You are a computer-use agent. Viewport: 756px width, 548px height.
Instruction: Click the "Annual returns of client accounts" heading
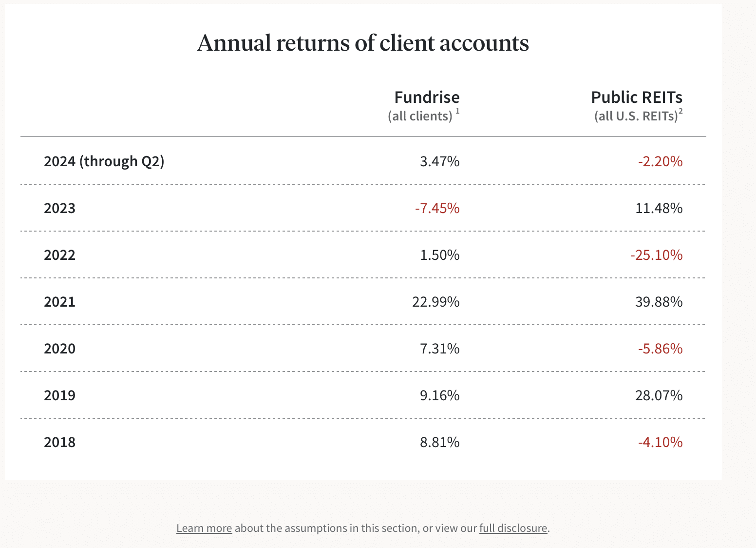point(363,43)
